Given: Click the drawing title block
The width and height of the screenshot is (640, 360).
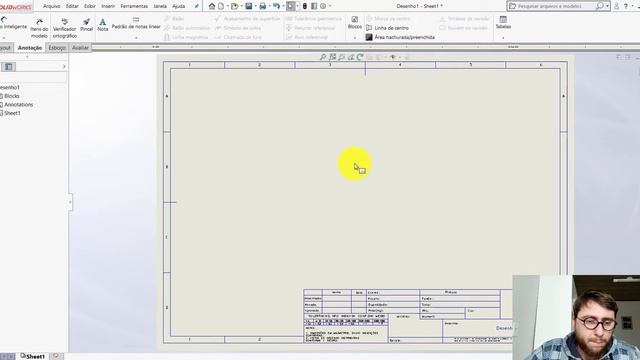Looking at the screenshot, I should pos(407,316).
